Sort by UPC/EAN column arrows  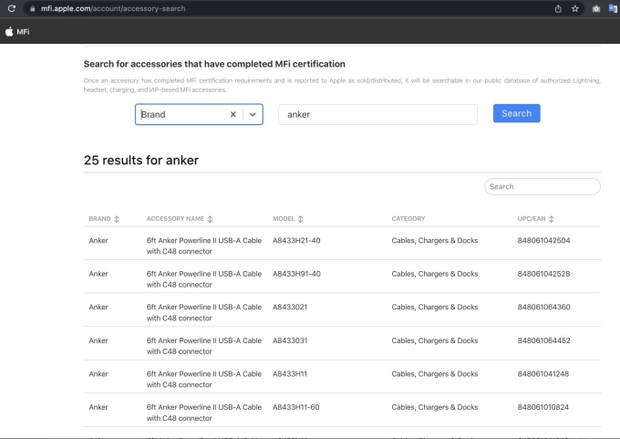coord(551,219)
